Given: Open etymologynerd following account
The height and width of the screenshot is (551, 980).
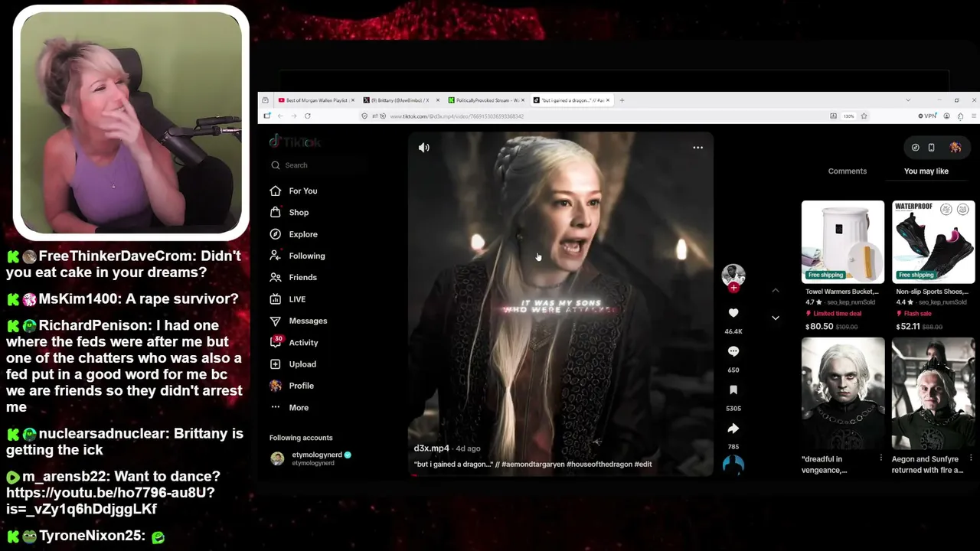Looking at the screenshot, I should [x=311, y=458].
